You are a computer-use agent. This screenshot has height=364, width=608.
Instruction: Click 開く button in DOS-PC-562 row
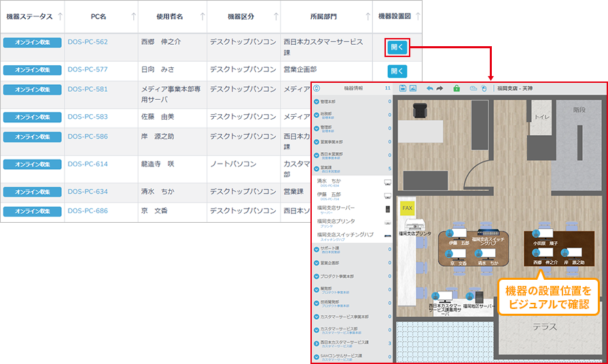point(397,48)
